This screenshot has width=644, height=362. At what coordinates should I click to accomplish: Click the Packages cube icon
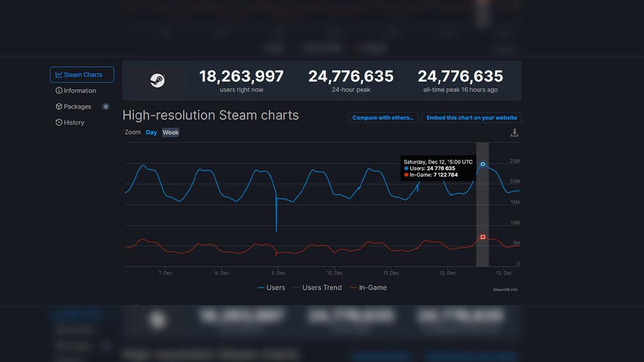click(x=58, y=107)
